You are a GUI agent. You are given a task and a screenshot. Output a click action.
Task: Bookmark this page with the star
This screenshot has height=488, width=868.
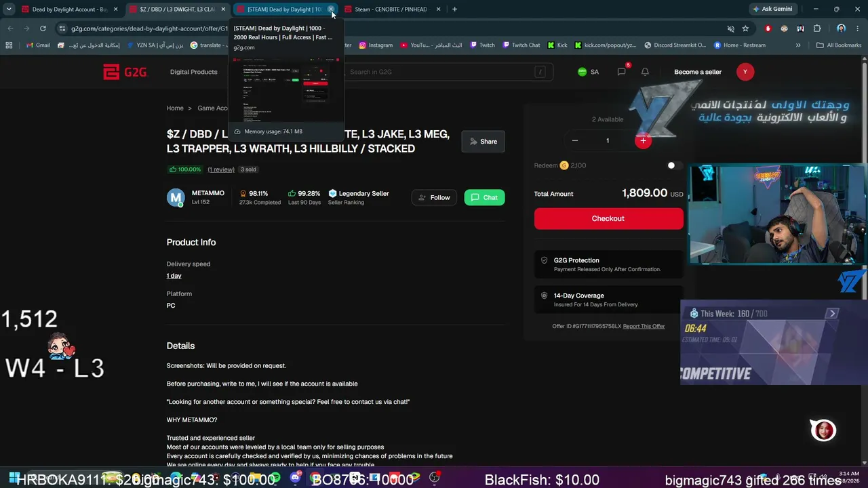745,28
